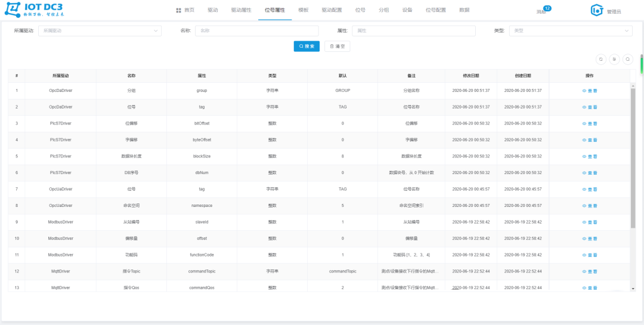
Task: Switch to the 驱动属性 tab
Action: [241, 11]
